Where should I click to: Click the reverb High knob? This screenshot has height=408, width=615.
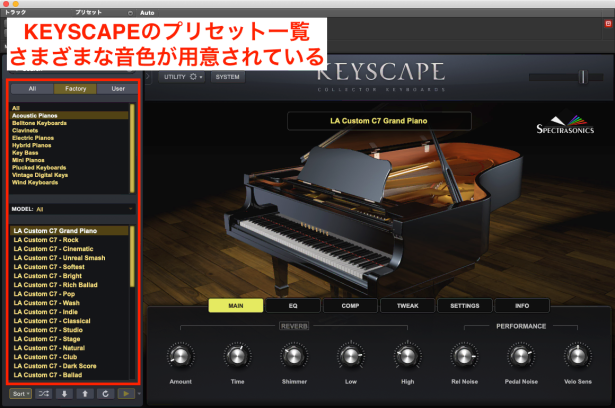[408, 356]
